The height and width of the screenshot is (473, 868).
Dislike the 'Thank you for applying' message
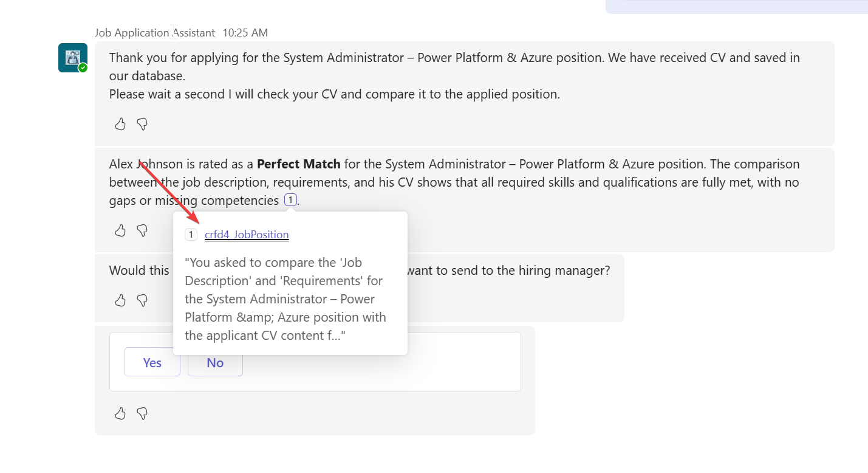(142, 125)
